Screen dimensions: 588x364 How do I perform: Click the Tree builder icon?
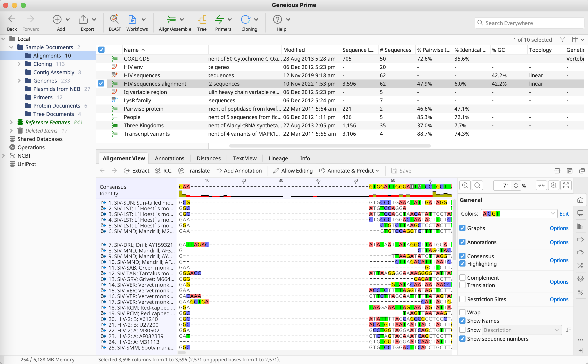tap(202, 20)
